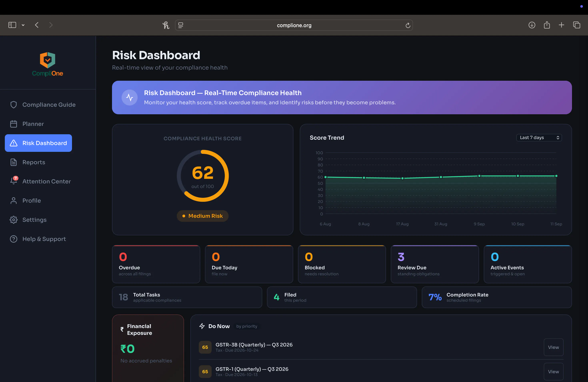Toggle the Safari sidebar panel icon
Screen dimensions: 588x382
click(12, 25)
